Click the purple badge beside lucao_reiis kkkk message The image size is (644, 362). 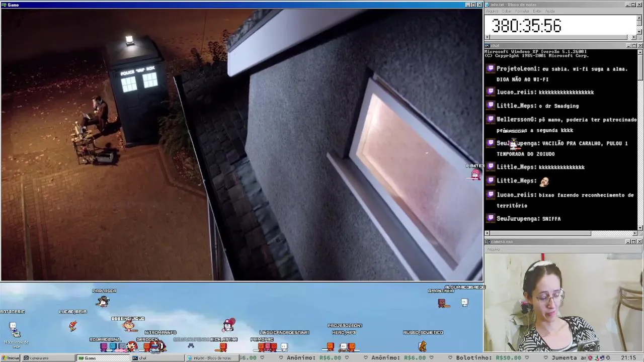click(491, 92)
